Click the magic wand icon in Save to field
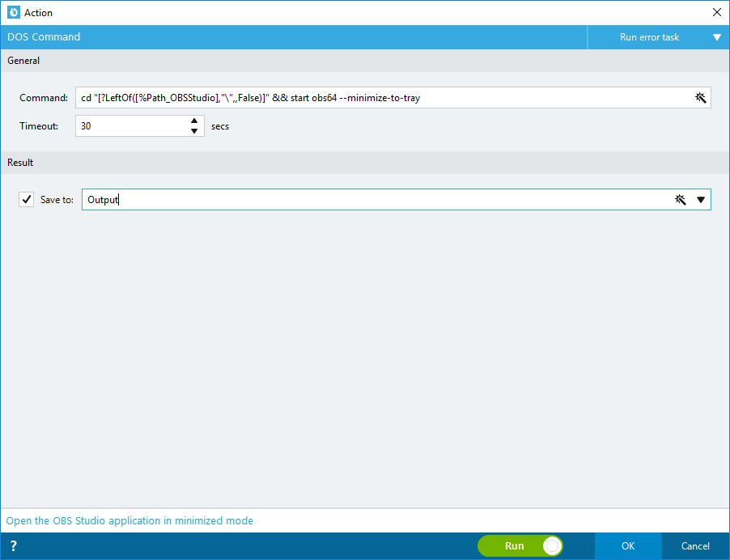The height and width of the screenshot is (560, 730). tap(680, 200)
